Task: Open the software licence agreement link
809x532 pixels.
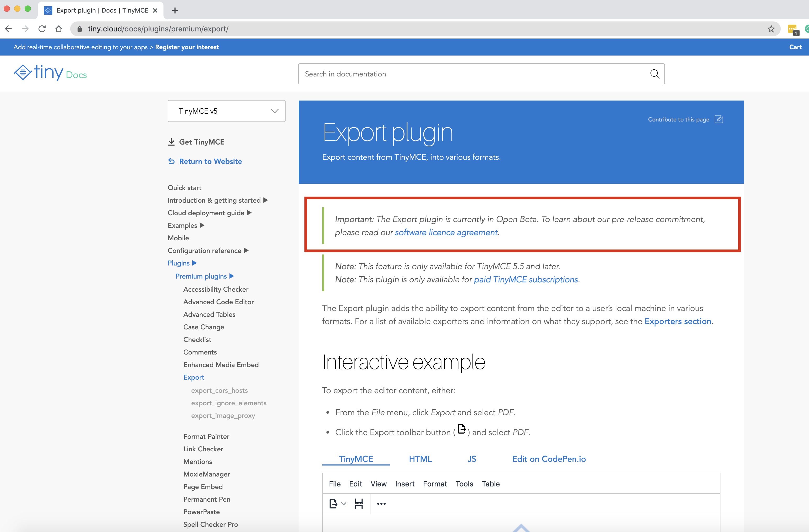Action: (x=446, y=232)
